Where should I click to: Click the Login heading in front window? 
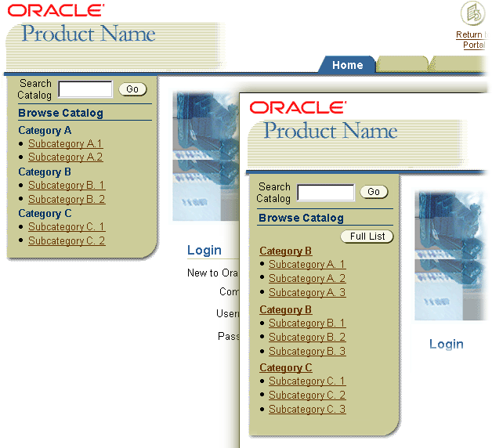pyautogui.click(x=447, y=344)
